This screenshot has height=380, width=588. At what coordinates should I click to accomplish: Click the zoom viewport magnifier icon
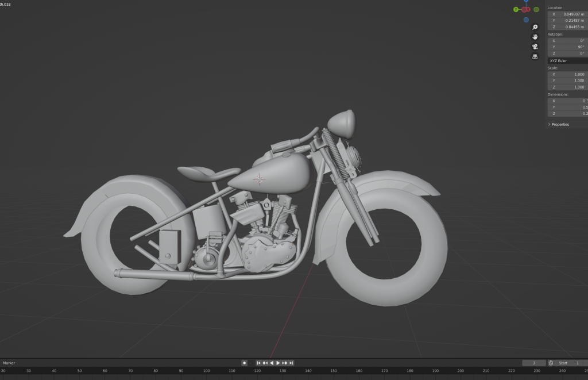(x=535, y=27)
